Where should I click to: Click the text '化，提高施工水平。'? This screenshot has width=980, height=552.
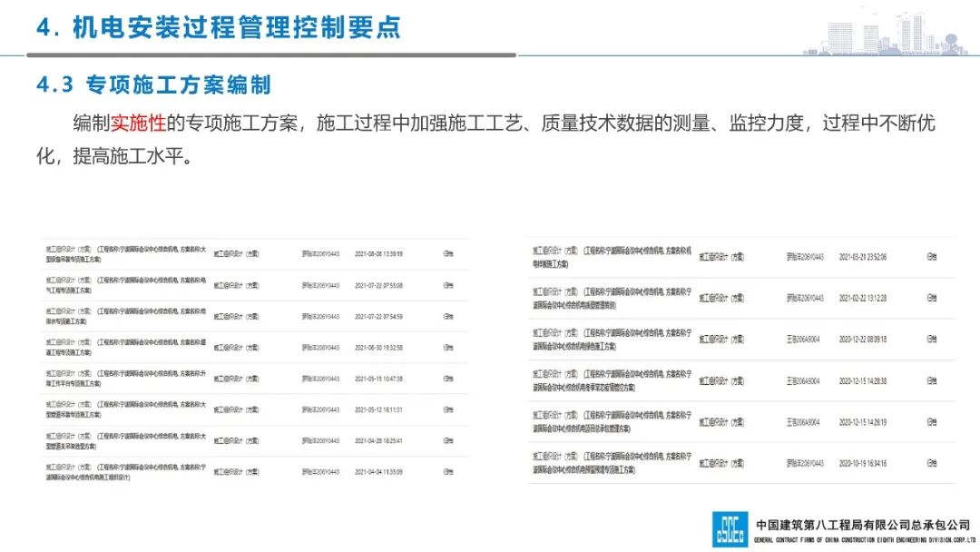tap(115, 155)
